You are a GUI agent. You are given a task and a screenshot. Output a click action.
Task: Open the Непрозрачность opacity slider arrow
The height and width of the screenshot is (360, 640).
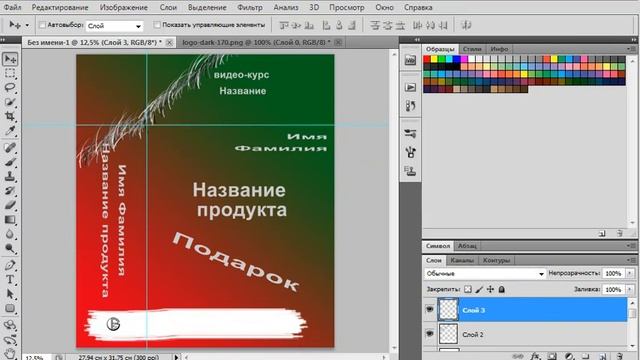pos(630,273)
